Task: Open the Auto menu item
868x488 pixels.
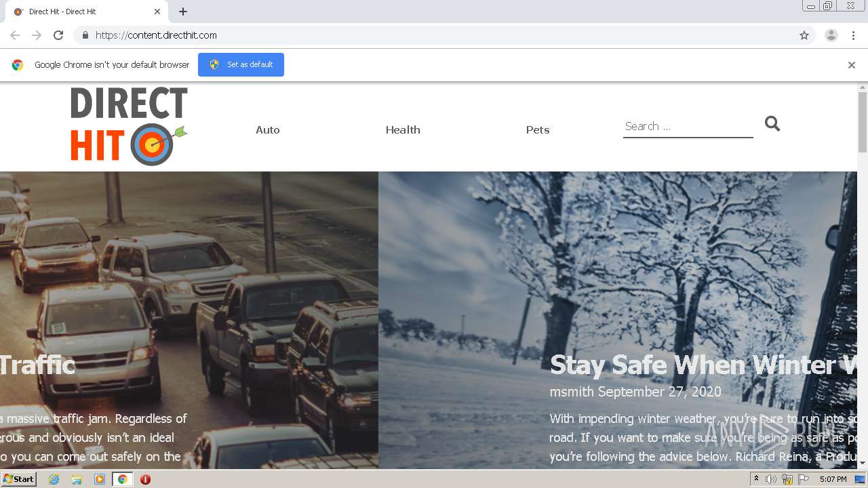Action: click(x=268, y=129)
